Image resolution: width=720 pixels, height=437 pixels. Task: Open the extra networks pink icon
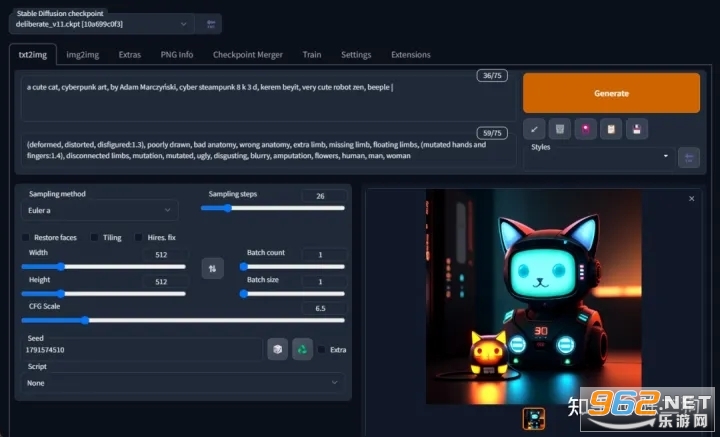pyautogui.click(x=585, y=129)
